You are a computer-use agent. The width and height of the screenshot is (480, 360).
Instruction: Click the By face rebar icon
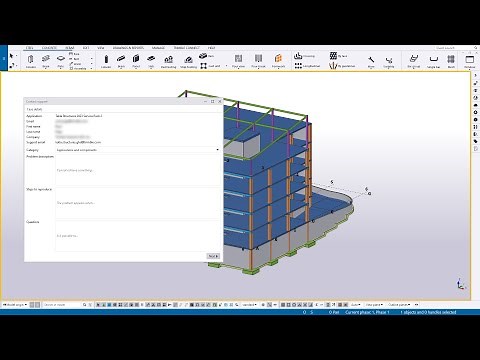[x=333, y=56]
